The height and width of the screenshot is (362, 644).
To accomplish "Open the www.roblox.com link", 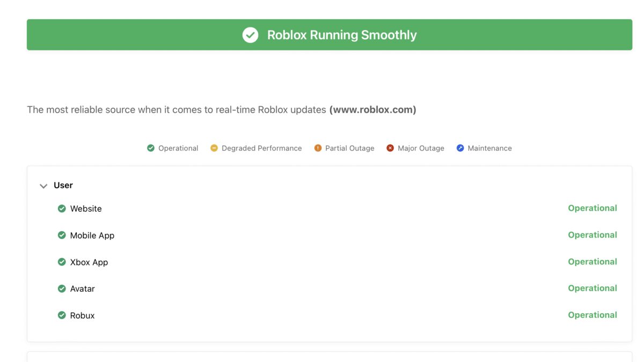I will [372, 109].
